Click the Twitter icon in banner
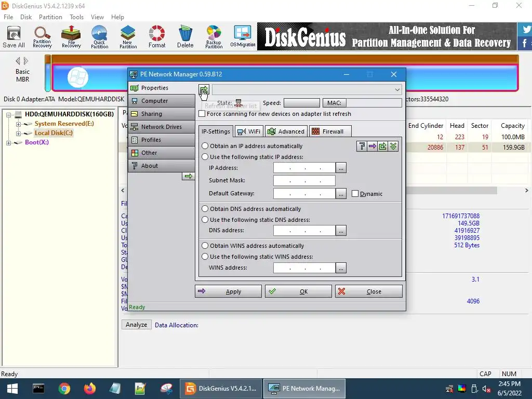This screenshot has height=399, width=532. [526, 30]
